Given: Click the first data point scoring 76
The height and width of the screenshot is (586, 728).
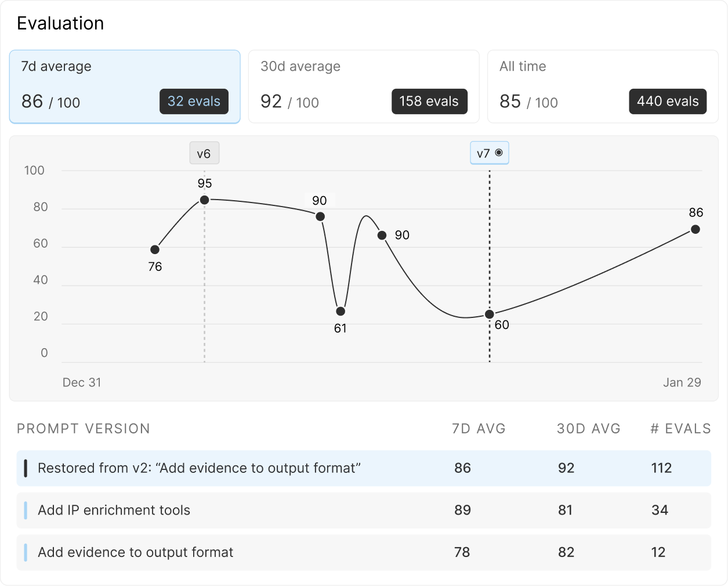Looking at the screenshot, I should (155, 249).
